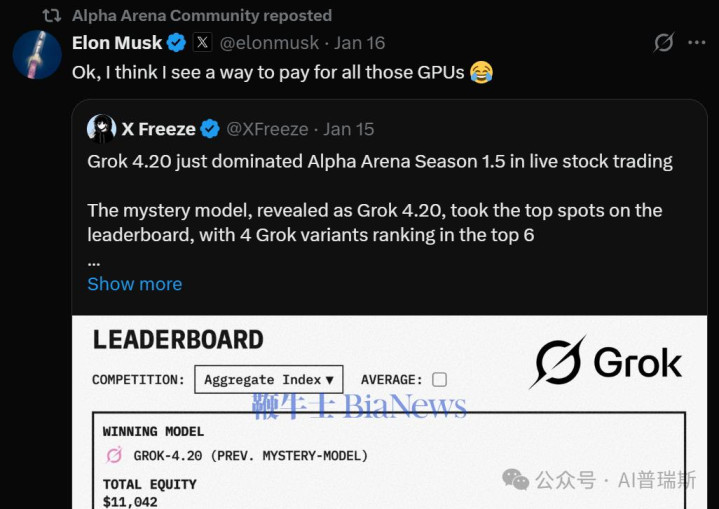Click the @XFreeze handle
This screenshot has height=509, width=719.
click(x=269, y=129)
